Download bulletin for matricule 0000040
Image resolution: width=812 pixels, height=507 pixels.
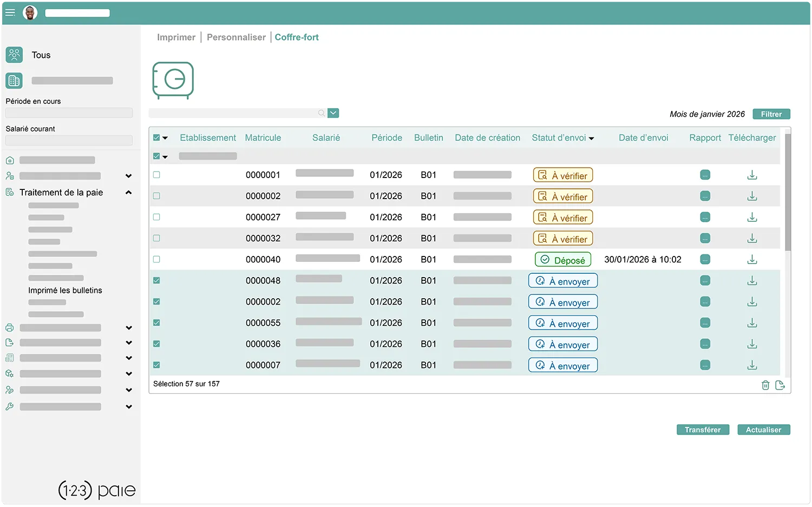click(752, 259)
